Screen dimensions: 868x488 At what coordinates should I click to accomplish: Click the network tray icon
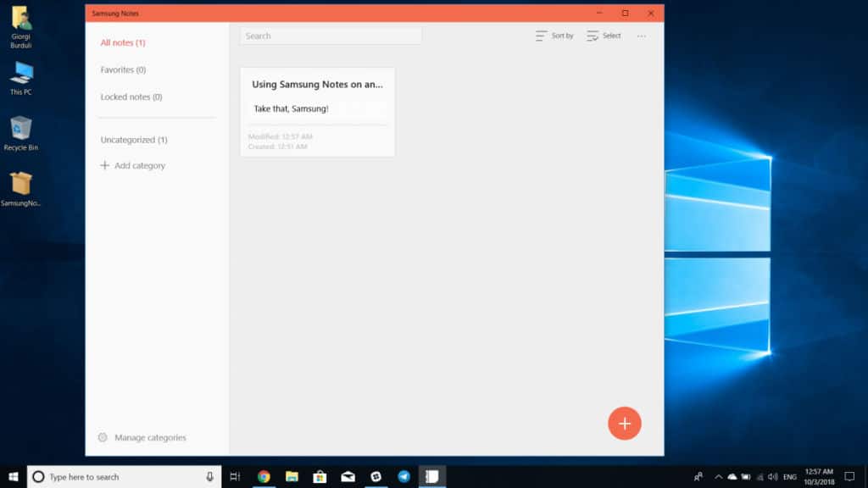(x=760, y=477)
